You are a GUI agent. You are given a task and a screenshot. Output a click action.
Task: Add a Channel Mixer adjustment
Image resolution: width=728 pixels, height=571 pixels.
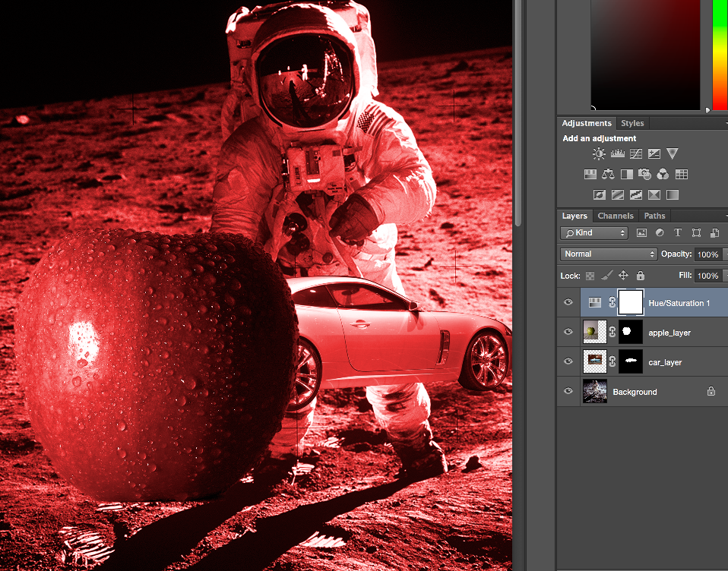click(x=663, y=175)
